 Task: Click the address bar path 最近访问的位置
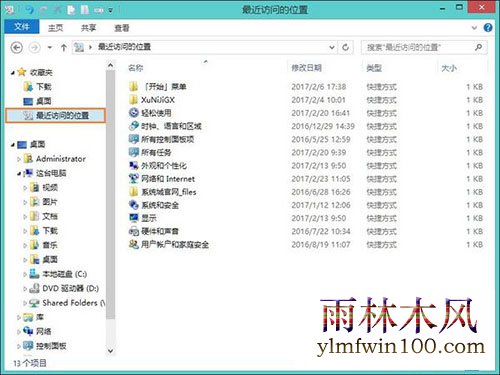pos(124,47)
